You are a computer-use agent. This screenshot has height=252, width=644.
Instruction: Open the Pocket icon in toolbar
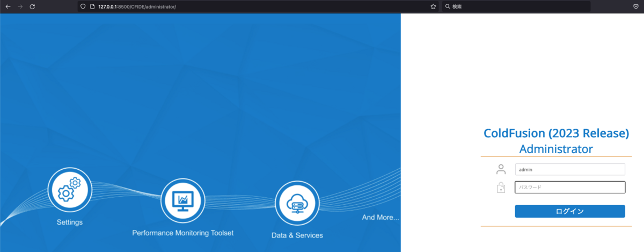(x=635, y=6)
